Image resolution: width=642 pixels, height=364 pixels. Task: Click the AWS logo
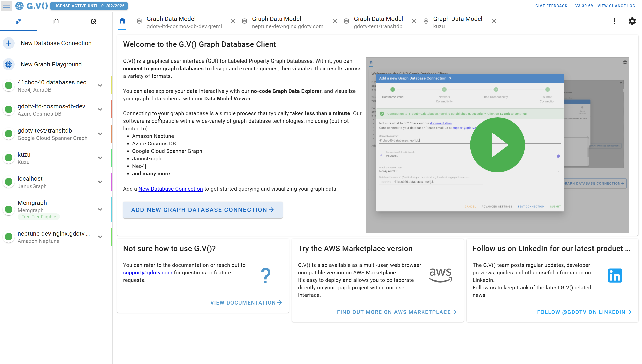pyautogui.click(x=440, y=275)
